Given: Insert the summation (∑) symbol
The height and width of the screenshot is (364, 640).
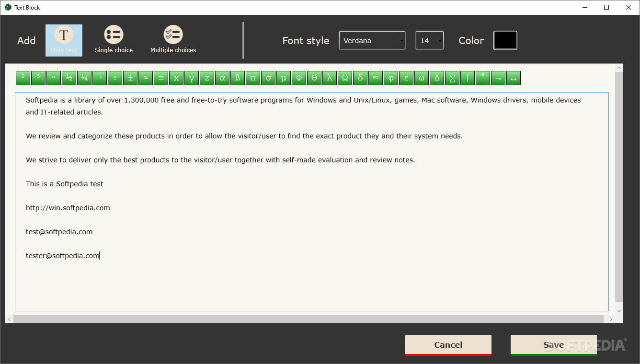Looking at the screenshot, I should tap(452, 78).
